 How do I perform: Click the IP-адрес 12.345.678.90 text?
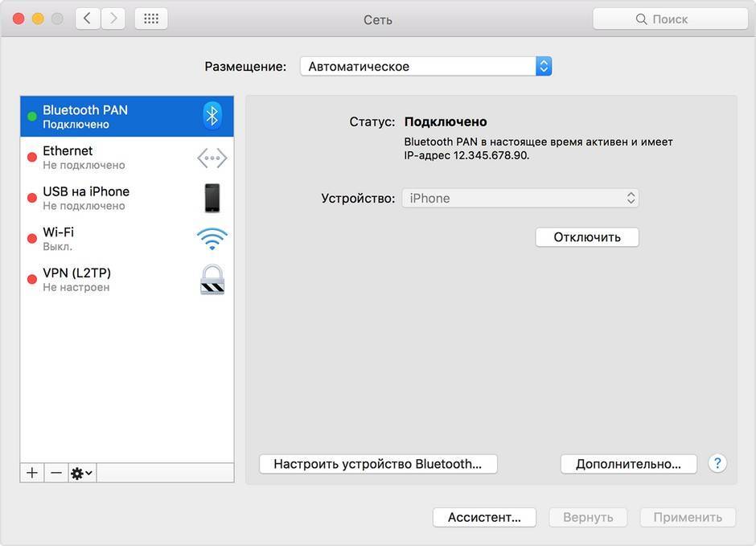point(466,156)
